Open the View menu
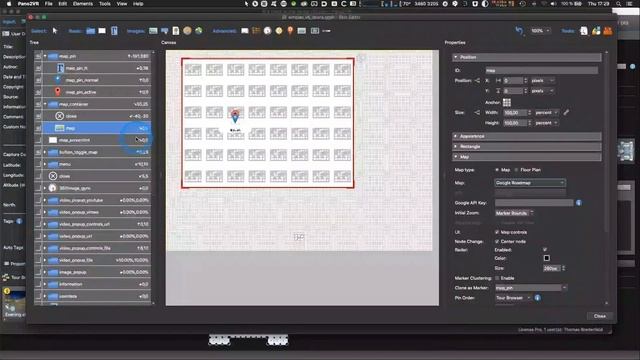The image size is (640, 360). (122, 4)
